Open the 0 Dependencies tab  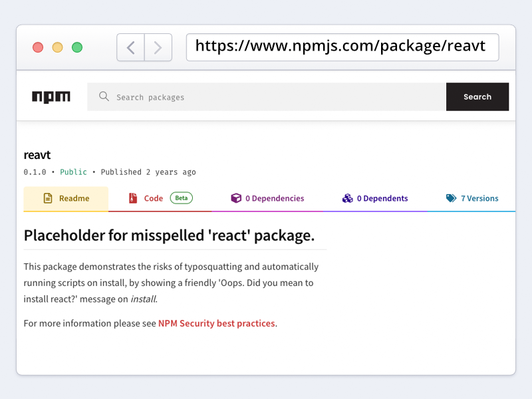(x=267, y=199)
